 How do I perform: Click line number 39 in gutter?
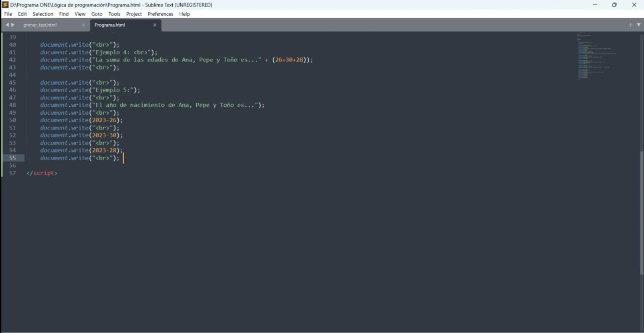point(12,37)
